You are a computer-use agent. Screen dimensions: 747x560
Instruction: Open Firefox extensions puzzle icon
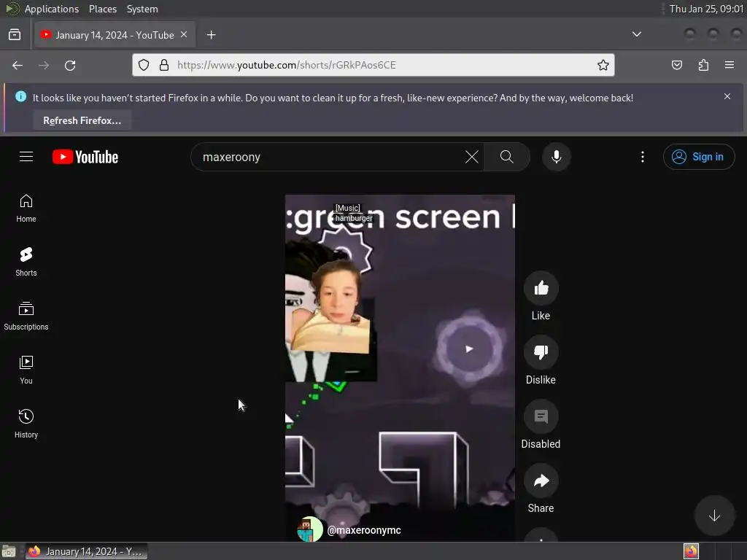pos(703,65)
